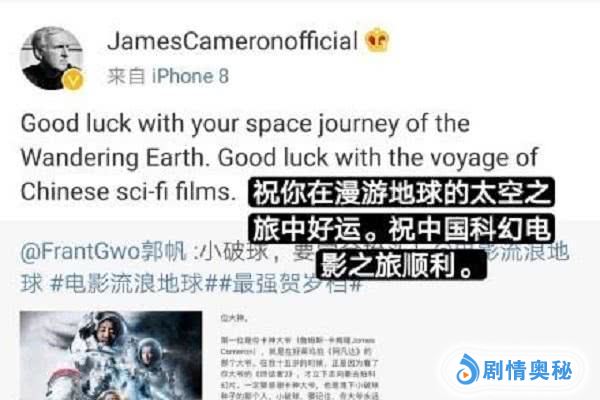Click the 'Chinese sci-fi films' phrase

(x=128, y=192)
